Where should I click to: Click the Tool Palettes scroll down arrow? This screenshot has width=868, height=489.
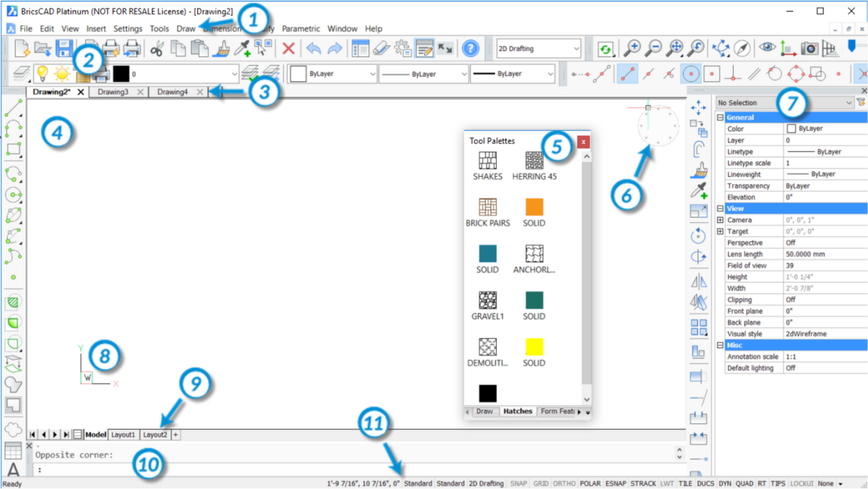(586, 399)
